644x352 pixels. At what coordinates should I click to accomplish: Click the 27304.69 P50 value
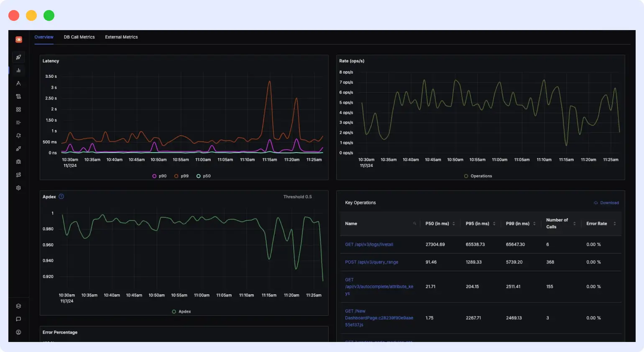[435, 245]
